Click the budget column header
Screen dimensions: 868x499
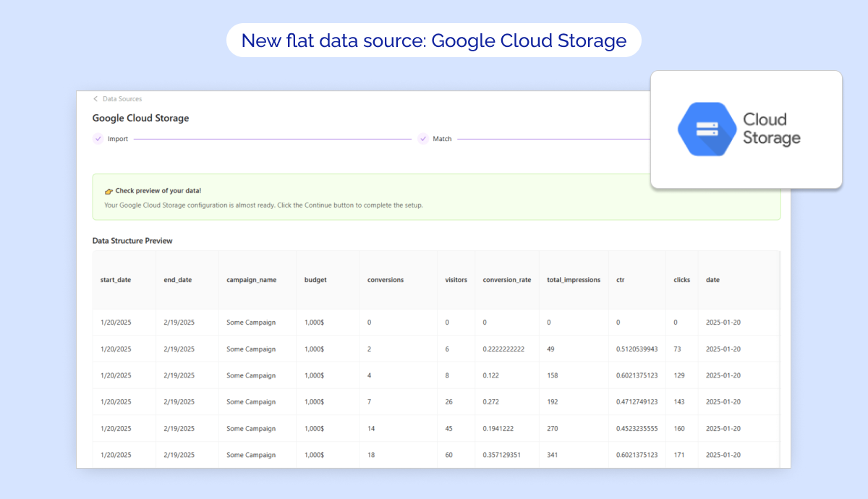pos(315,280)
